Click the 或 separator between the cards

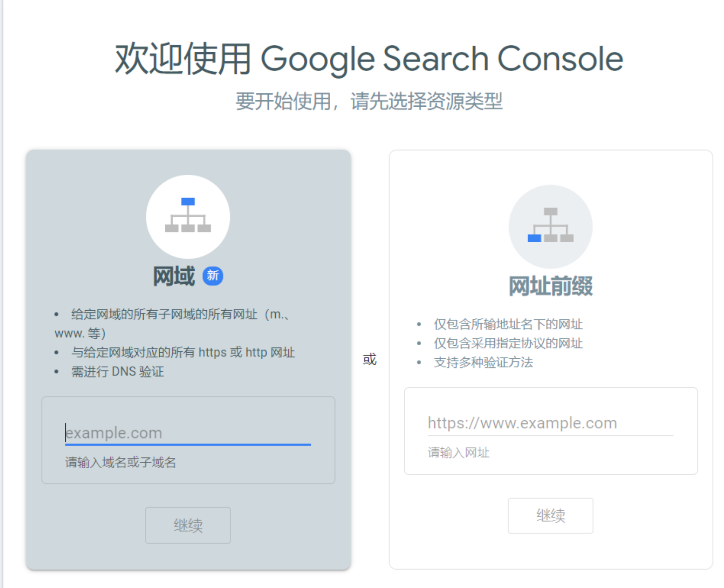370,360
